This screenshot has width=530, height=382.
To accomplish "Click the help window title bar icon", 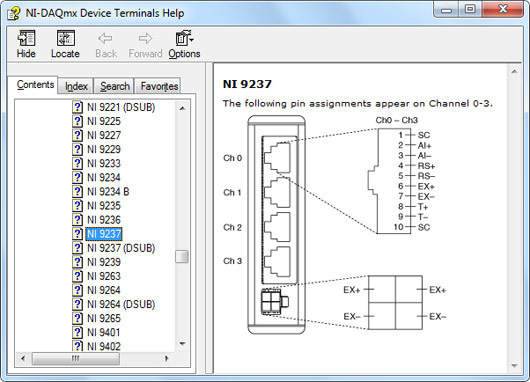I will point(14,14).
